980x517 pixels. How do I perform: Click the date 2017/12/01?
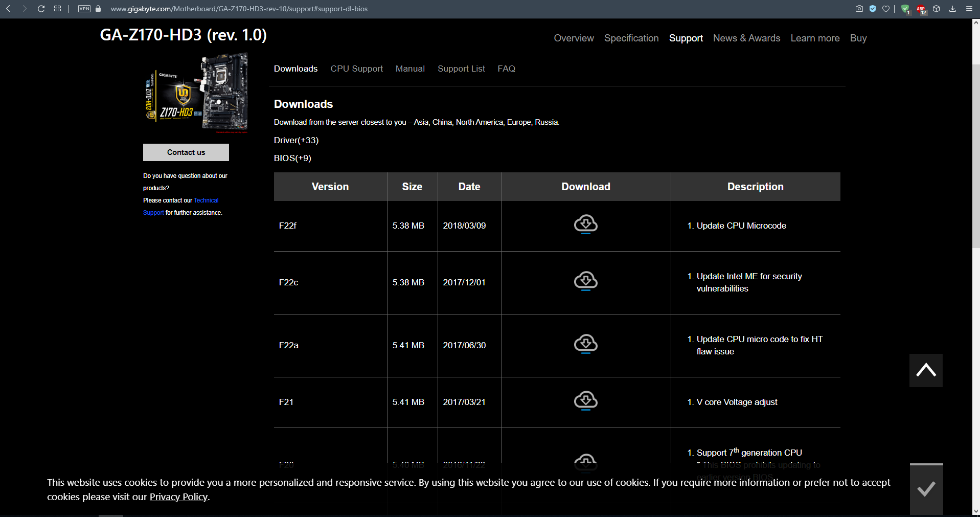464,282
